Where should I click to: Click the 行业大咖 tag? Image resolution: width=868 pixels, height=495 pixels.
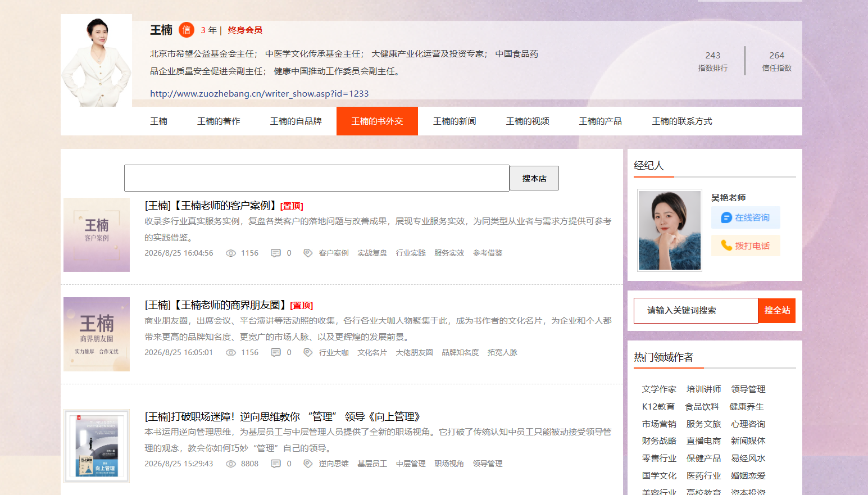334,353
